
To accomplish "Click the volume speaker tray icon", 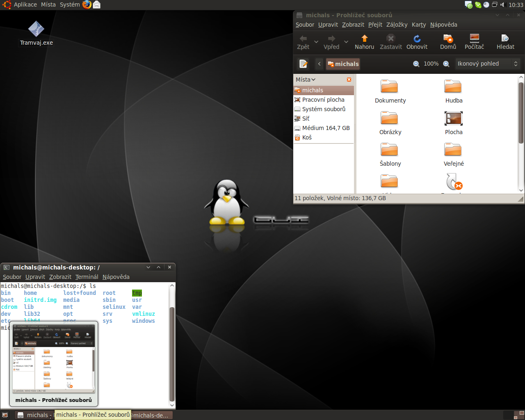I will [x=502, y=5].
